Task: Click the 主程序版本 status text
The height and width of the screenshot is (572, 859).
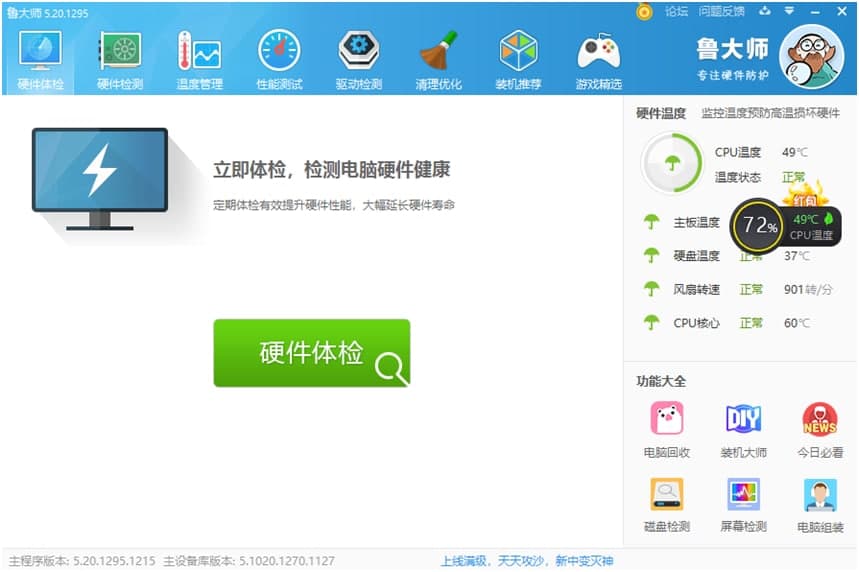Action: coord(82,560)
